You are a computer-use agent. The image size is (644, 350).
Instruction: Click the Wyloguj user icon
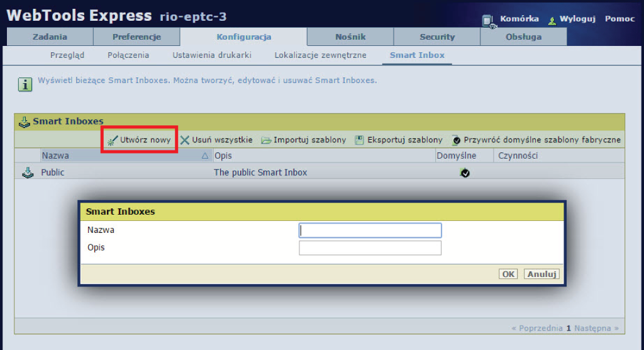[x=552, y=20]
